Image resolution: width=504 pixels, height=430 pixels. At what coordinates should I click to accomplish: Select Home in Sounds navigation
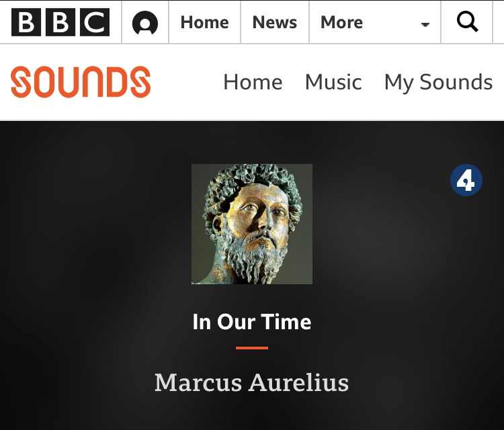tap(253, 82)
